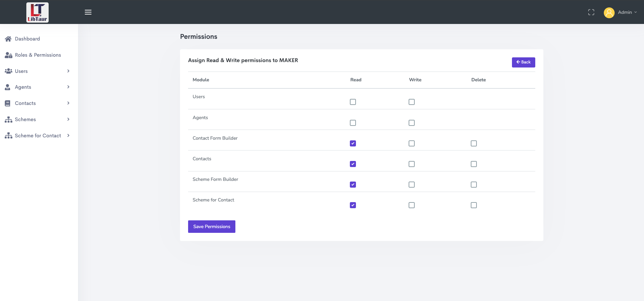Click the Admin user avatar icon
This screenshot has width=644, height=301.
609,13
